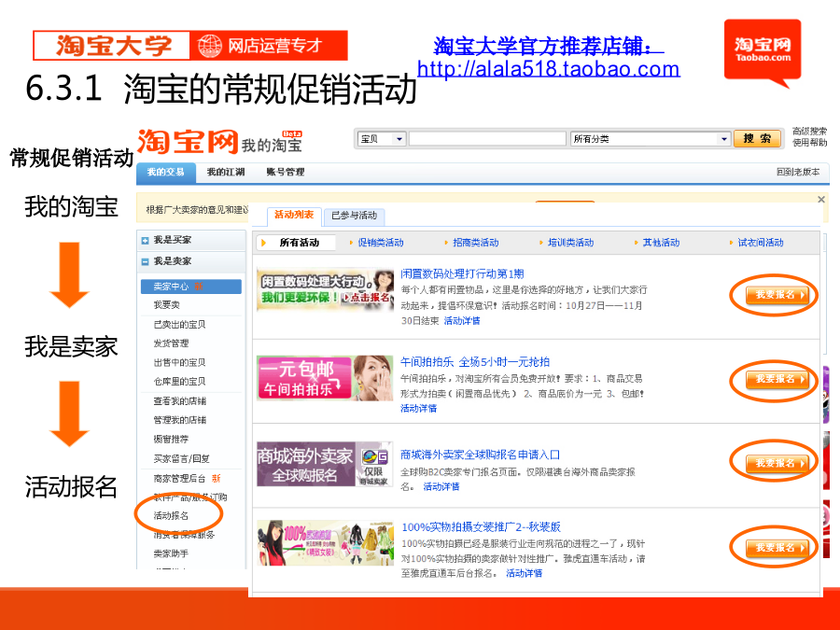This screenshot has width=840, height=630.
Task: Filter by 试衣间活动
Action: [x=760, y=243]
